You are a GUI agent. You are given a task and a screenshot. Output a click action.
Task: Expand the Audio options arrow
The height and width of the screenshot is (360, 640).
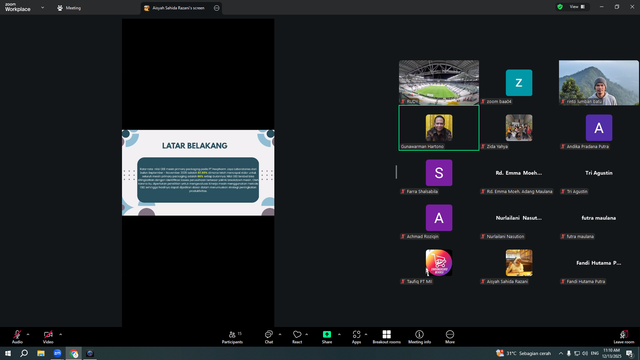(x=28, y=334)
